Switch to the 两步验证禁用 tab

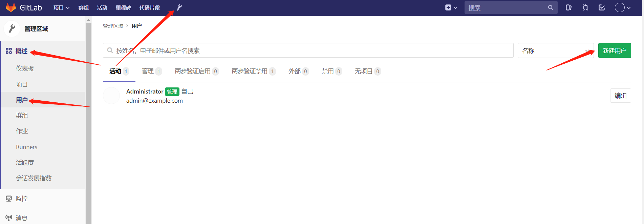click(x=254, y=71)
